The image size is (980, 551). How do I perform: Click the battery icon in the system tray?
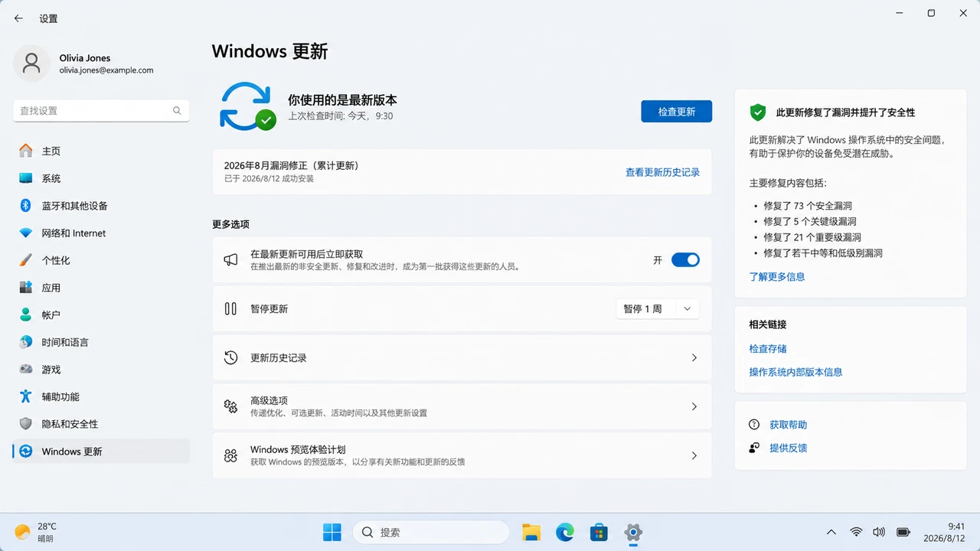[903, 532]
